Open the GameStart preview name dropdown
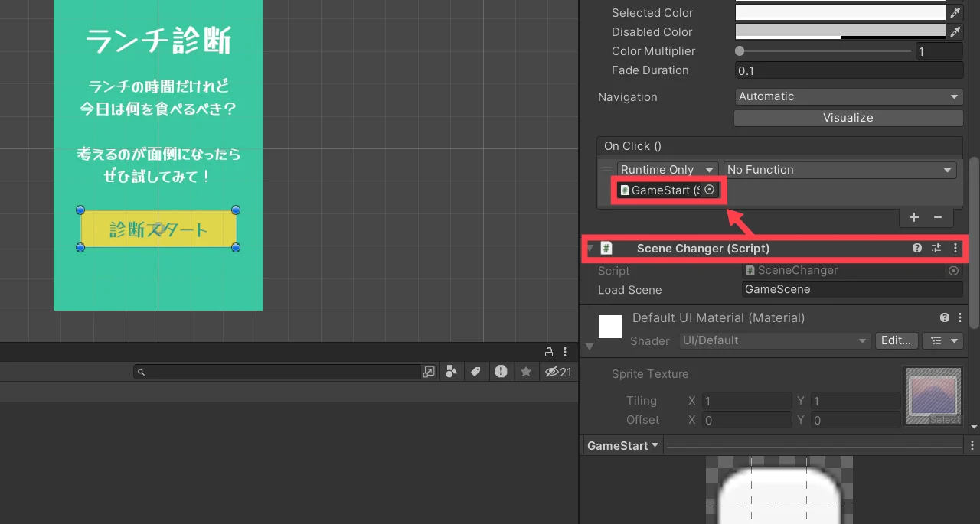 click(x=622, y=445)
